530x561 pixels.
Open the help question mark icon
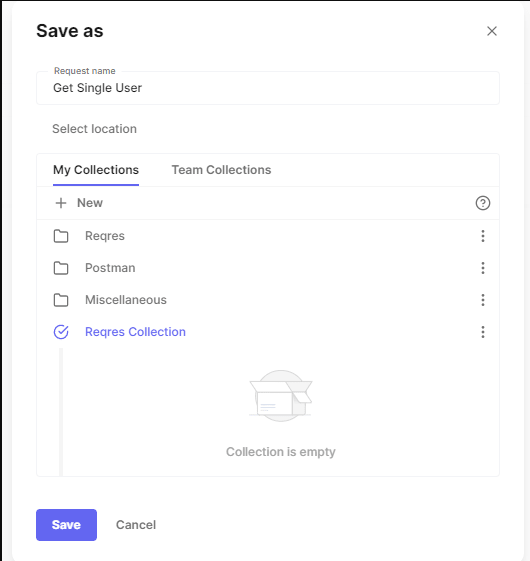482,203
